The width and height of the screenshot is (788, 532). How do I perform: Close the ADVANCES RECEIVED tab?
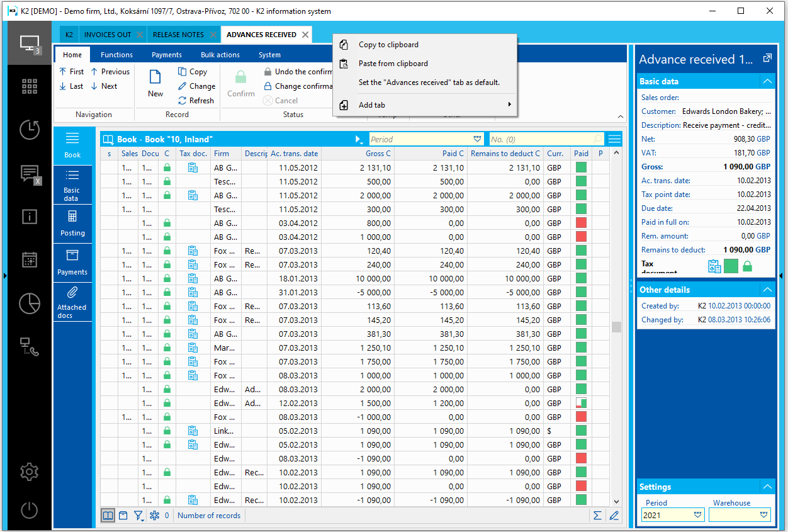305,35
